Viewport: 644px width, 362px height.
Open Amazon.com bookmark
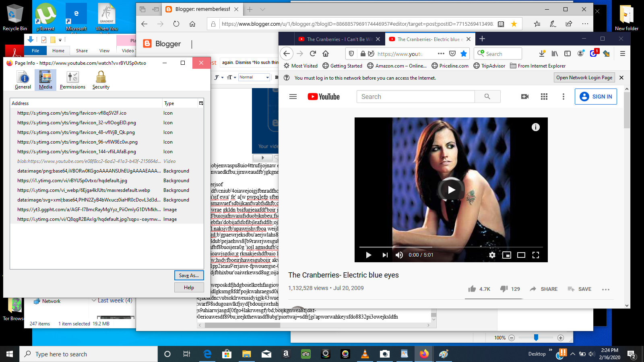tap(397, 66)
